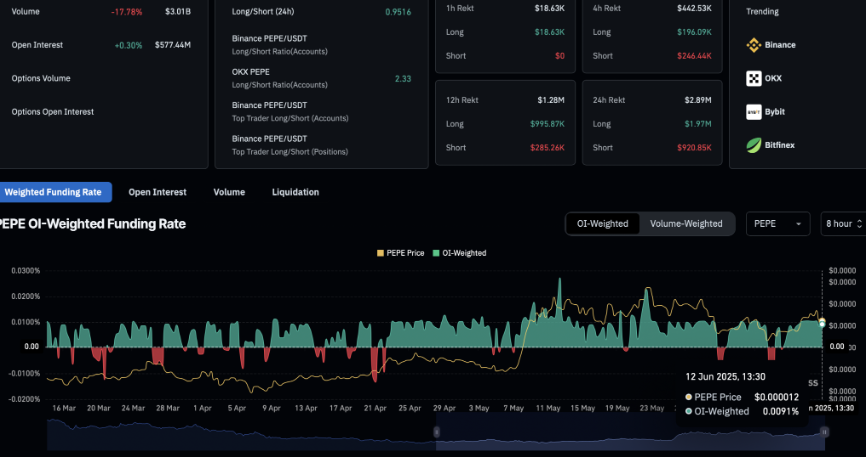Toggle OI-Weighted legend series

[x=459, y=253]
